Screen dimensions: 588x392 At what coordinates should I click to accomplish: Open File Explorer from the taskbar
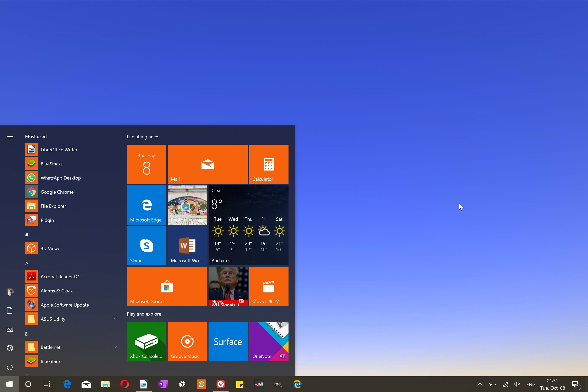pos(105,384)
